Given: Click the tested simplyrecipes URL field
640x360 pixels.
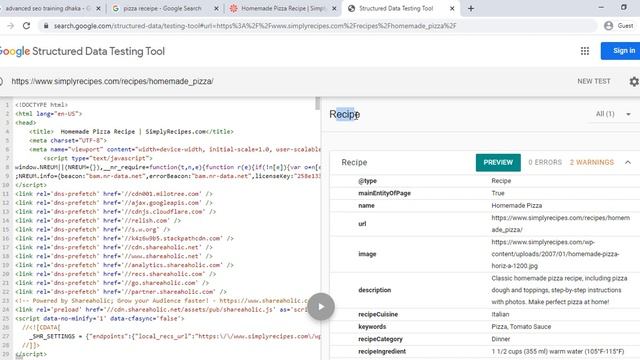Looking at the screenshot, I should [112, 81].
